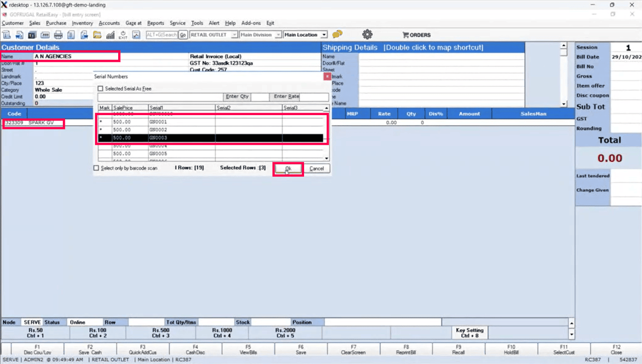Click the Rs.500 quick cash button
Viewport: 642px width, 364px height.
tap(161, 333)
